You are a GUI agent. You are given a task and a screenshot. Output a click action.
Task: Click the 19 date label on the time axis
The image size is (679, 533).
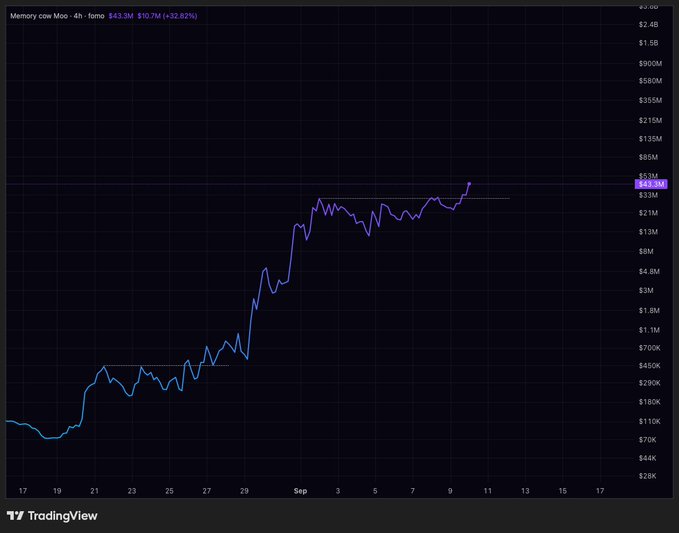tap(57, 491)
